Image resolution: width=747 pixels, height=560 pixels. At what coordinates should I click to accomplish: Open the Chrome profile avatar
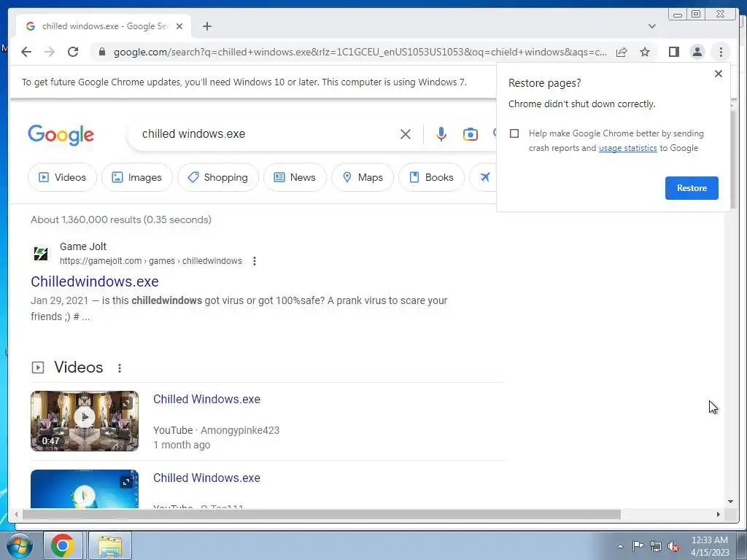click(697, 52)
